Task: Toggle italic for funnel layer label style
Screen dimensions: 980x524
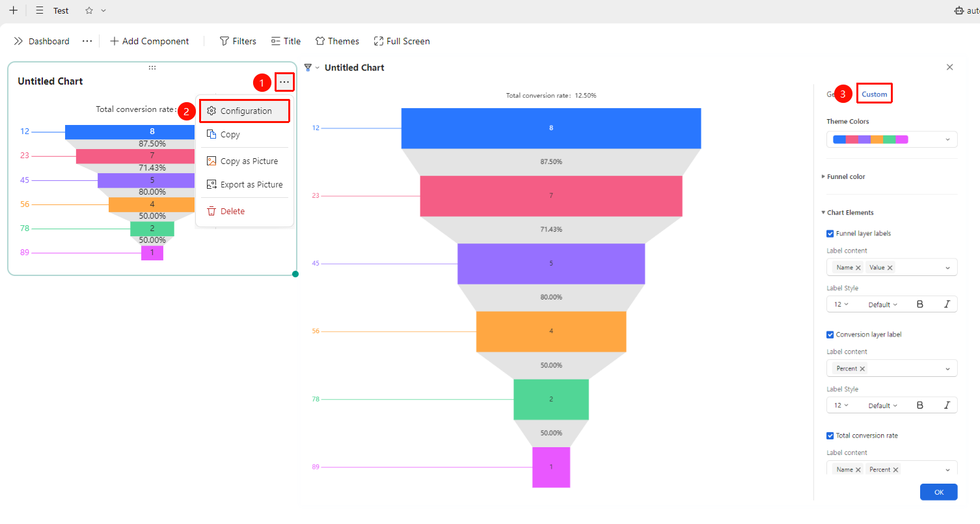Action: [x=947, y=304]
